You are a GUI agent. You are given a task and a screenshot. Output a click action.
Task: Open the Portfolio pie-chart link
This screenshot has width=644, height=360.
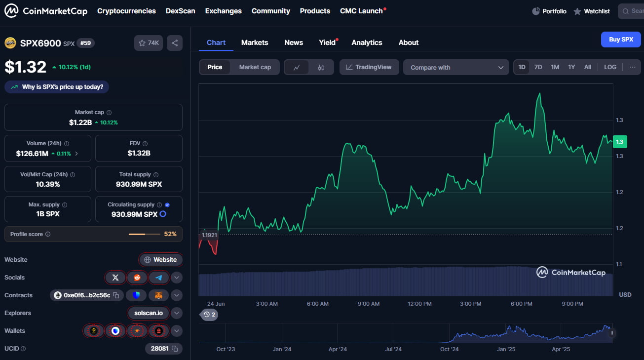click(549, 11)
